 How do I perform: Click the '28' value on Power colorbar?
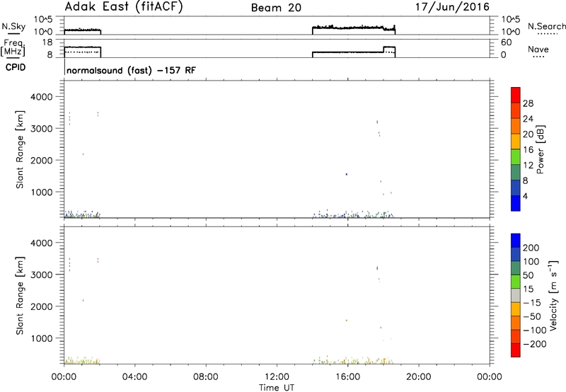pyautogui.click(x=528, y=103)
